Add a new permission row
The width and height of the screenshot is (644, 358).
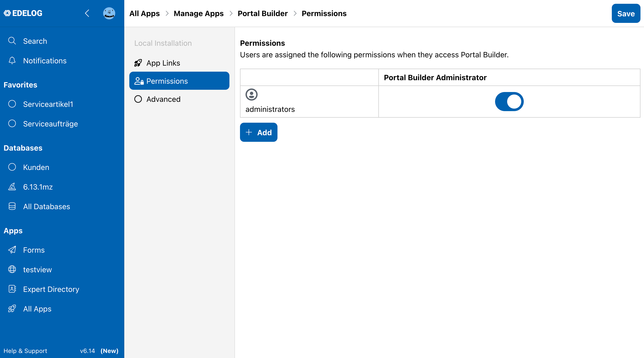tap(259, 132)
